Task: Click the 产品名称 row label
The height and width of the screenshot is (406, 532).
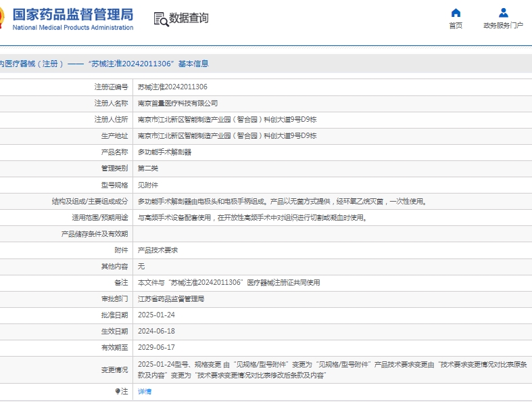Action: coord(114,152)
